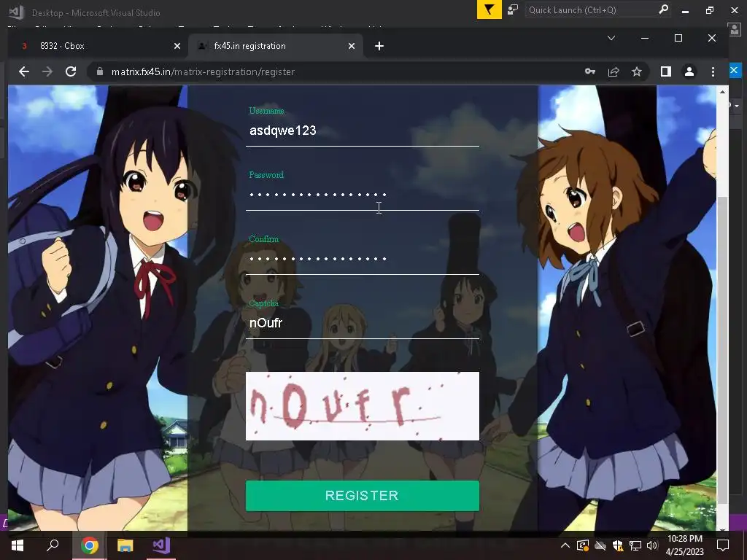Click the address bar URL
The image size is (747, 560).
tap(203, 72)
